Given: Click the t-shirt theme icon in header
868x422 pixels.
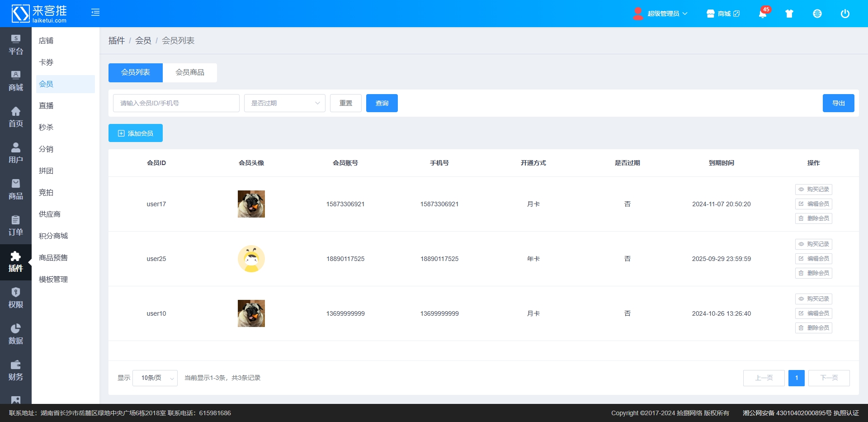Looking at the screenshot, I should pos(789,14).
